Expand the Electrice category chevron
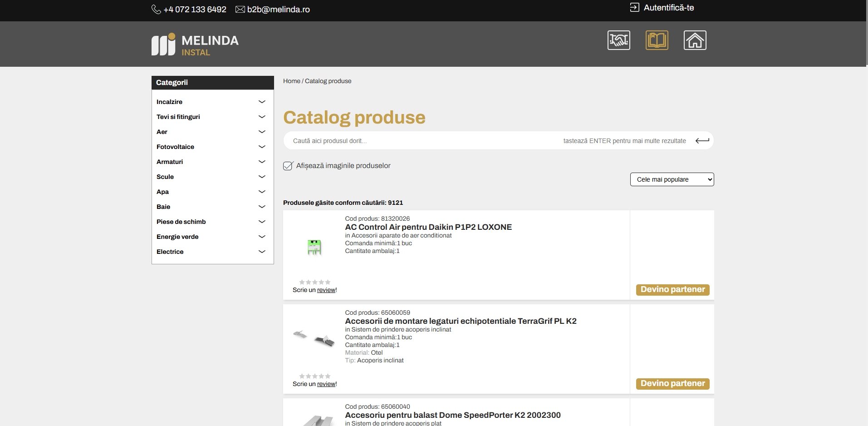Screen dimensions: 868x426 [262, 252]
